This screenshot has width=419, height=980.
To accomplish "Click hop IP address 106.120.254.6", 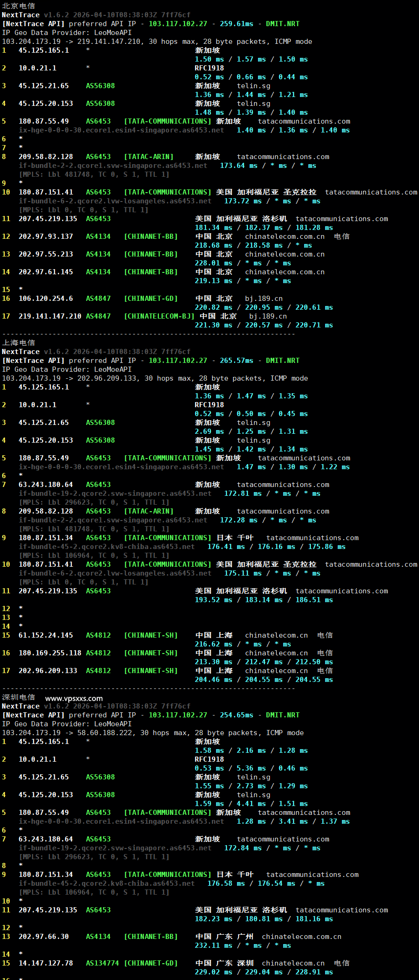I will [x=46, y=299].
